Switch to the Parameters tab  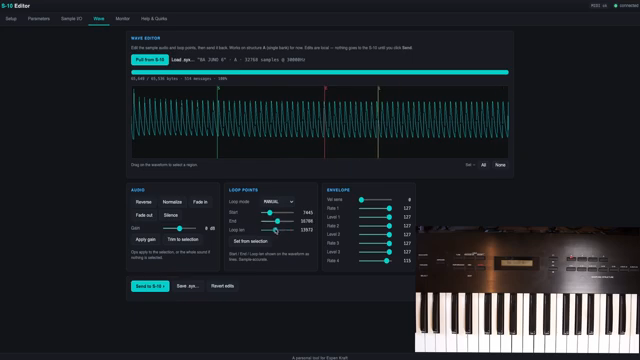pyautogui.click(x=39, y=19)
